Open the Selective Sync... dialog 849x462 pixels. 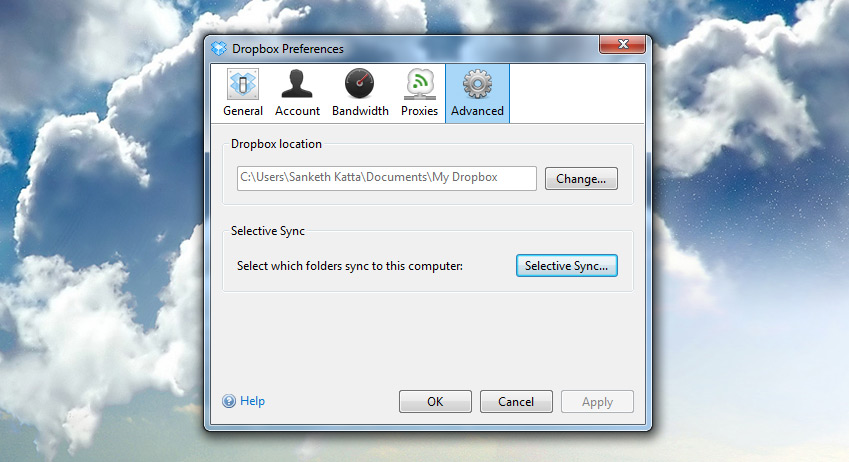[566, 266]
